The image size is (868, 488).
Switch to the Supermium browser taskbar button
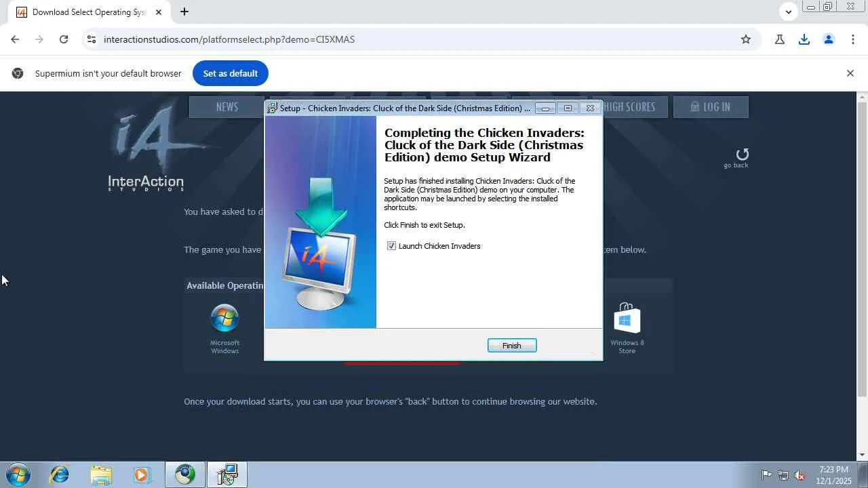coord(185,474)
